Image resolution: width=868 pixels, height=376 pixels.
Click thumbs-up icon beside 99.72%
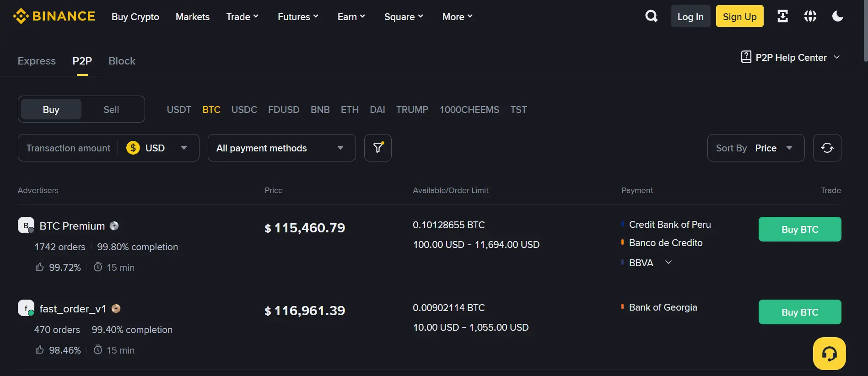40,267
